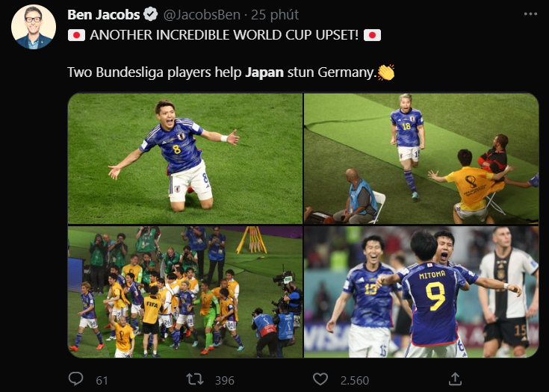Click the reply speech bubble icon

point(75,379)
